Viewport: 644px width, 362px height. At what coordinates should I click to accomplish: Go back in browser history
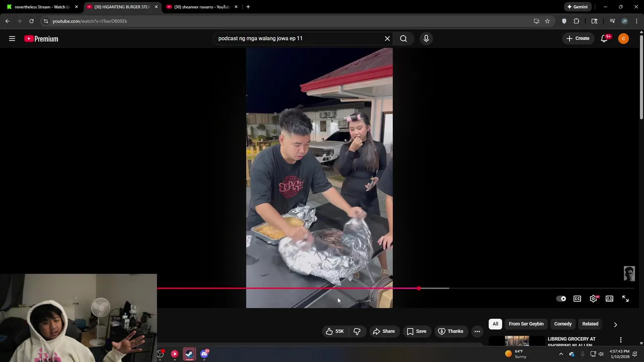point(8,21)
